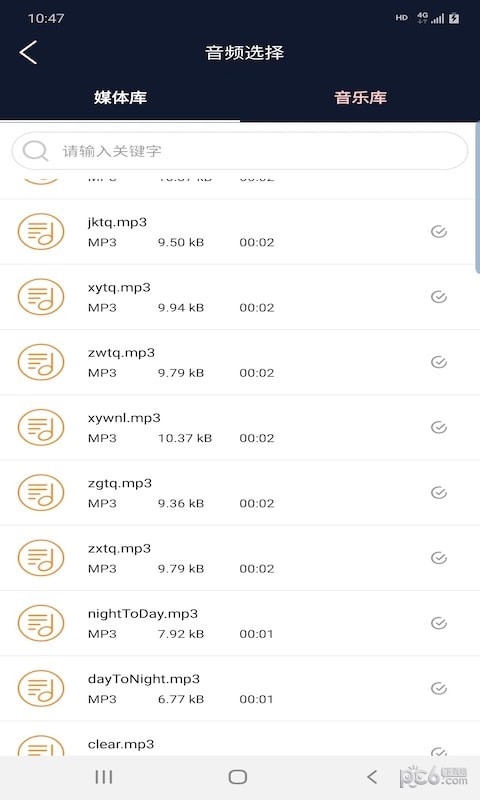Image resolution: width=480 pixels, height=800 pixels.
Task: Click the music icon beside xytq.mp3
Action: [41, 297]
